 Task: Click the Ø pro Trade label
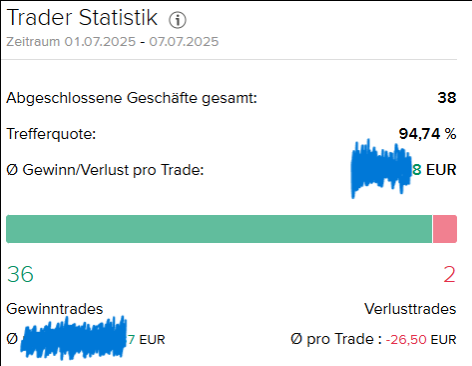click(336, 339)
